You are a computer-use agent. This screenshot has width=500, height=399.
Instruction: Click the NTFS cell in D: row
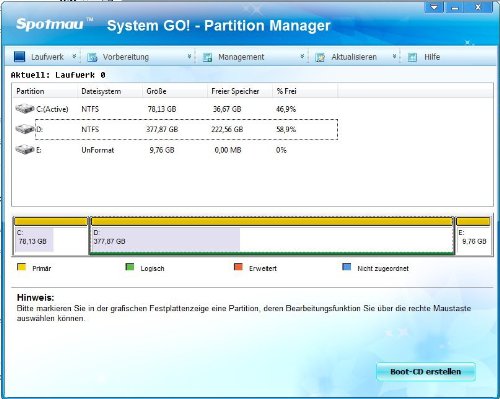click(x=90, y=129)
